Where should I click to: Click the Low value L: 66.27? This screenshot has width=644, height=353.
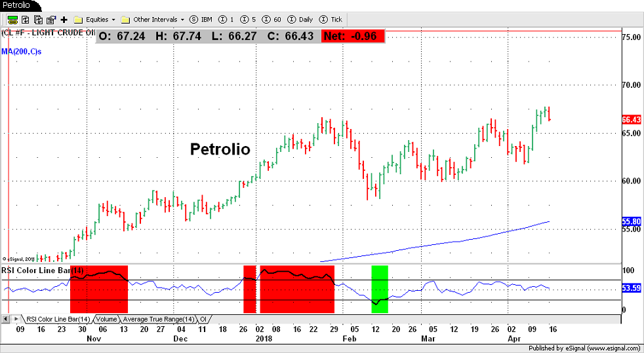tap(234, 37)
